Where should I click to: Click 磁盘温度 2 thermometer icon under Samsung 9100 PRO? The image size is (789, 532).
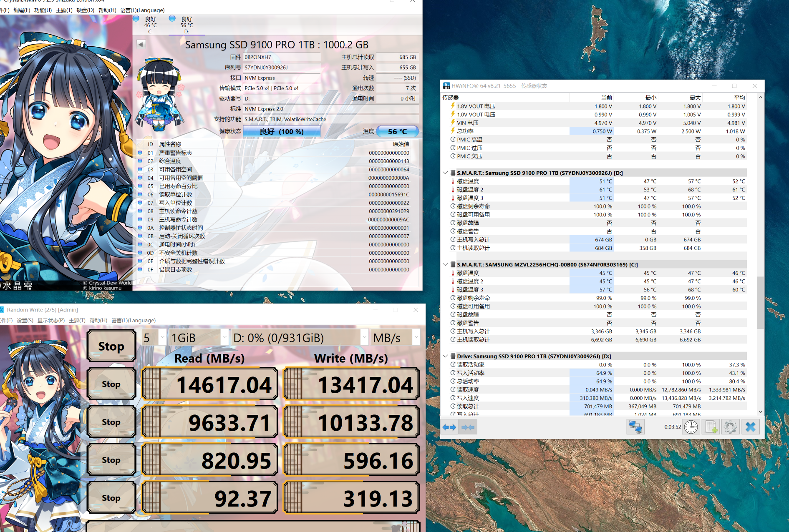[453, 189]
